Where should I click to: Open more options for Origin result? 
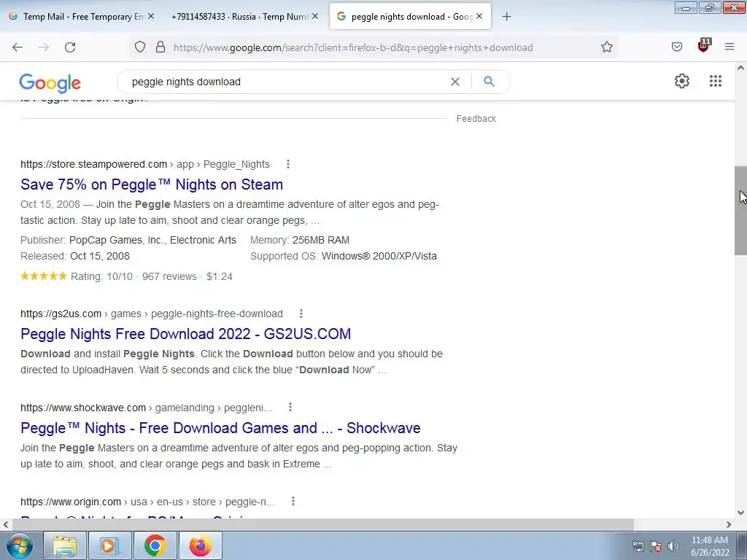pyautogui.click(x=293, y=502)
